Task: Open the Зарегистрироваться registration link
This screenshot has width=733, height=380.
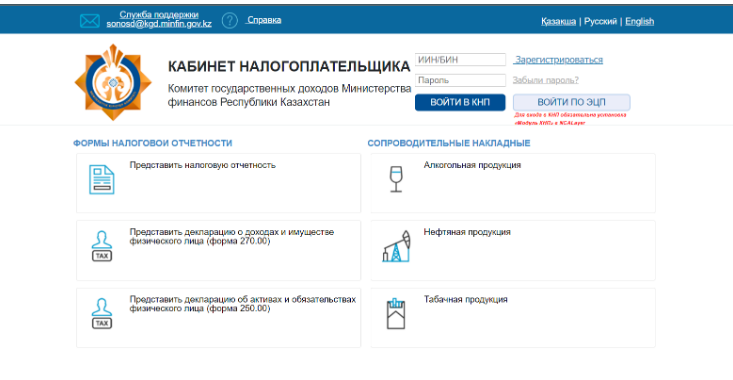Action: click(x=559, y=60)
